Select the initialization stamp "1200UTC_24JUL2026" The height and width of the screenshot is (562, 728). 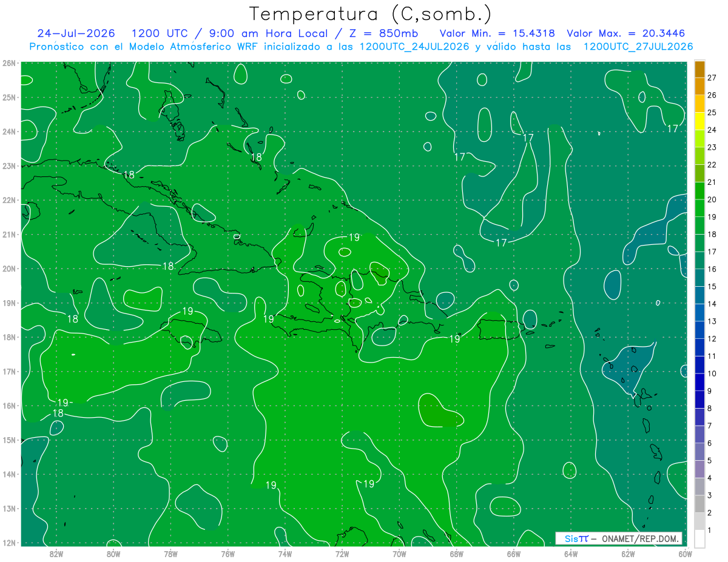pos(414,47)
